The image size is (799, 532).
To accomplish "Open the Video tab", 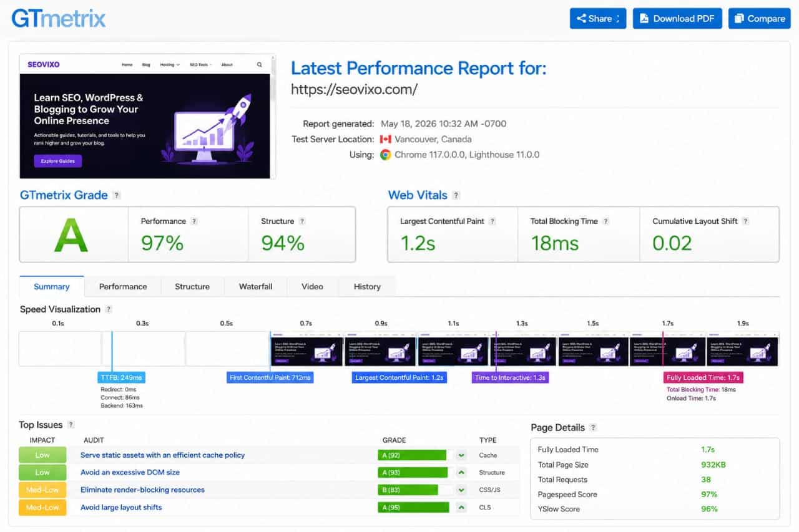I will point(312,286).
